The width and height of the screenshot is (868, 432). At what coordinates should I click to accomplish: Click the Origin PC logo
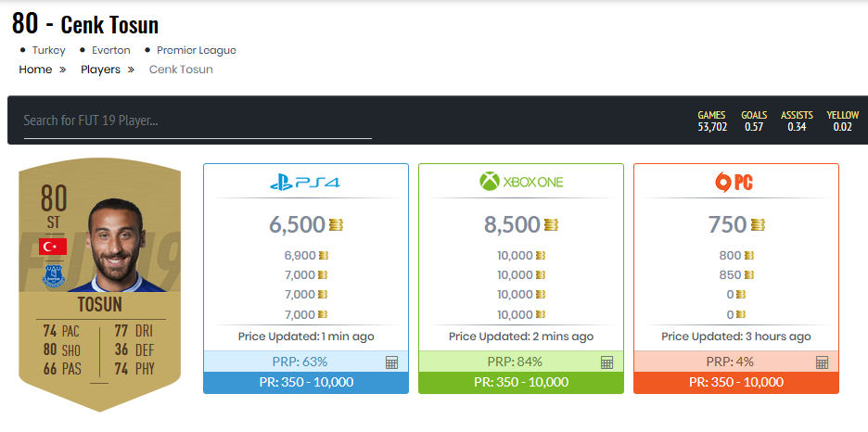point(735,182)
